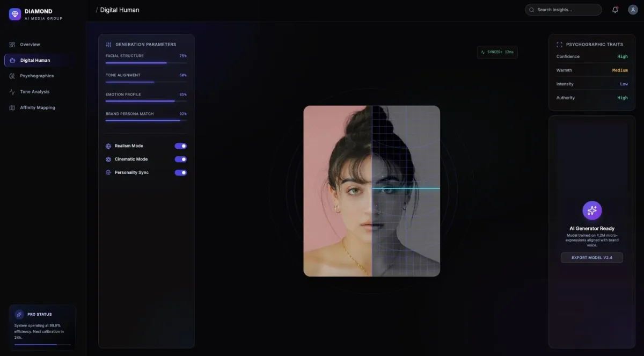
Task: Click the 85% Emotion Profile value
Action: click(183, 95)
